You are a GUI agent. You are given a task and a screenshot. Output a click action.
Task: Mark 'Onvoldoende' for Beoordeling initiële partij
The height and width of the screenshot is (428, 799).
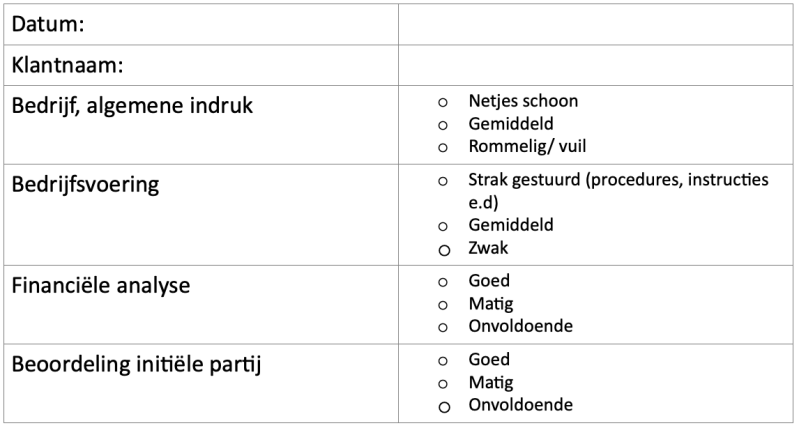(x=443, y=407)
